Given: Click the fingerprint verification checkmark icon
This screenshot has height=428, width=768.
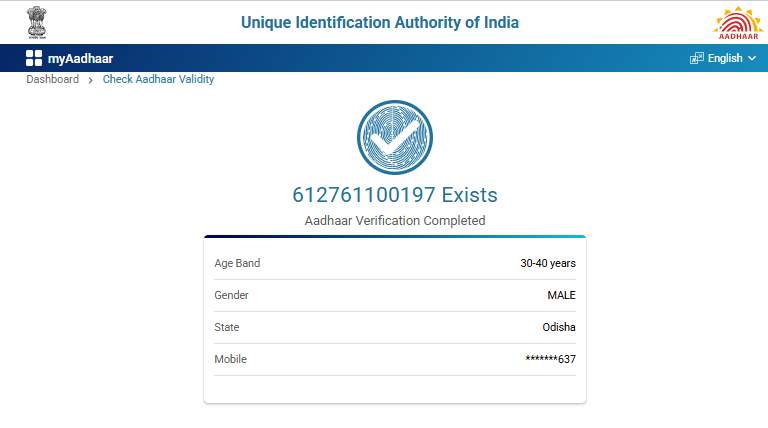Looking at the screenshot, I should [395, 138].
